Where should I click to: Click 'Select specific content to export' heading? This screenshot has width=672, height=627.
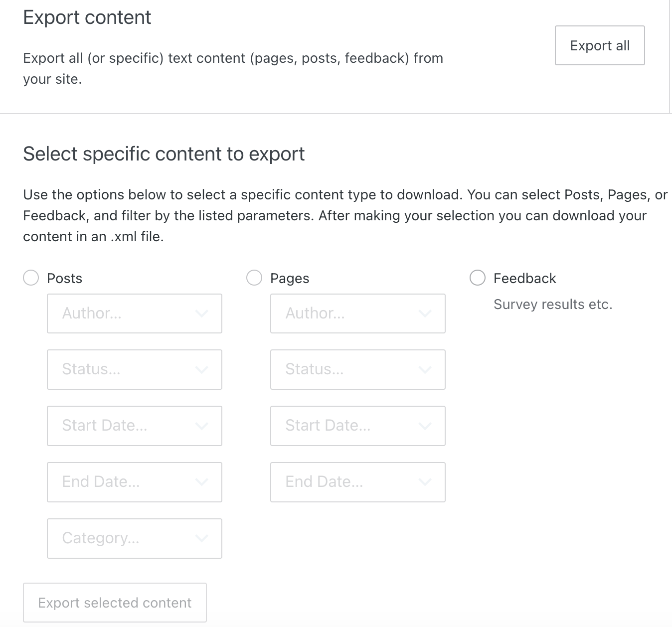tap(164, 154)
